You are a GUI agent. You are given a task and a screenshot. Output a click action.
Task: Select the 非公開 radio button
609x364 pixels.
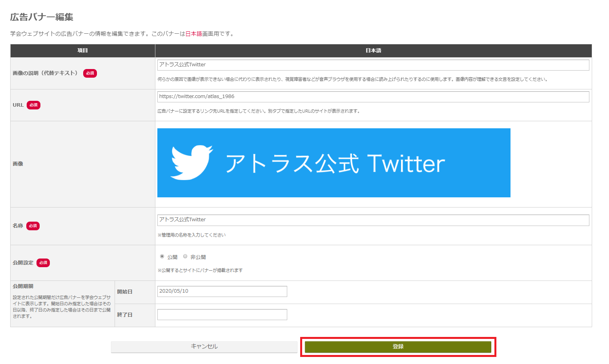pyautogui.click(x=185, y=257)
